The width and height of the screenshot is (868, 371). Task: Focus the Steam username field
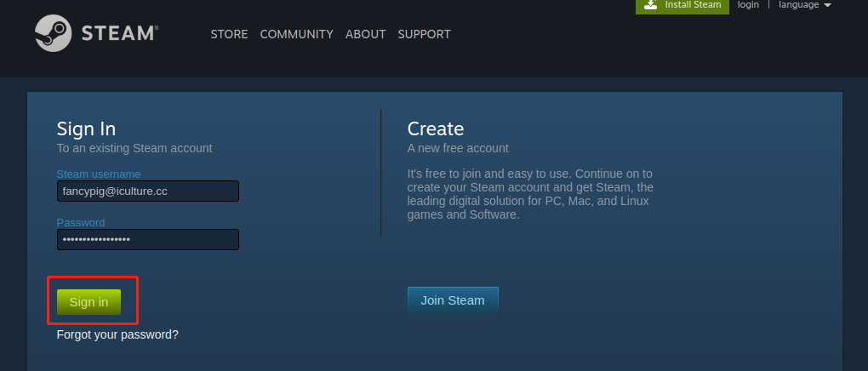[x=148, y=191]
